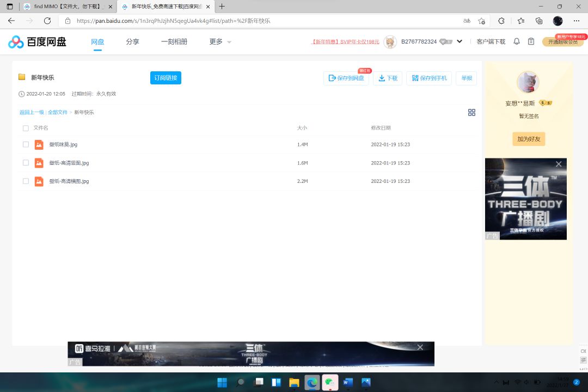
Task: Click the blue 订阅链接 button
Action: coord(166,78)
